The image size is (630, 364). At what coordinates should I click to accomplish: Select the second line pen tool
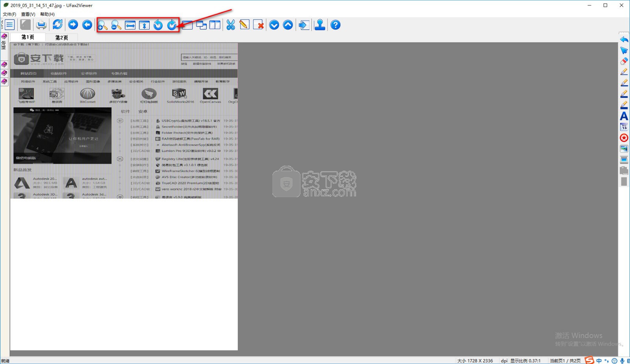624,83
